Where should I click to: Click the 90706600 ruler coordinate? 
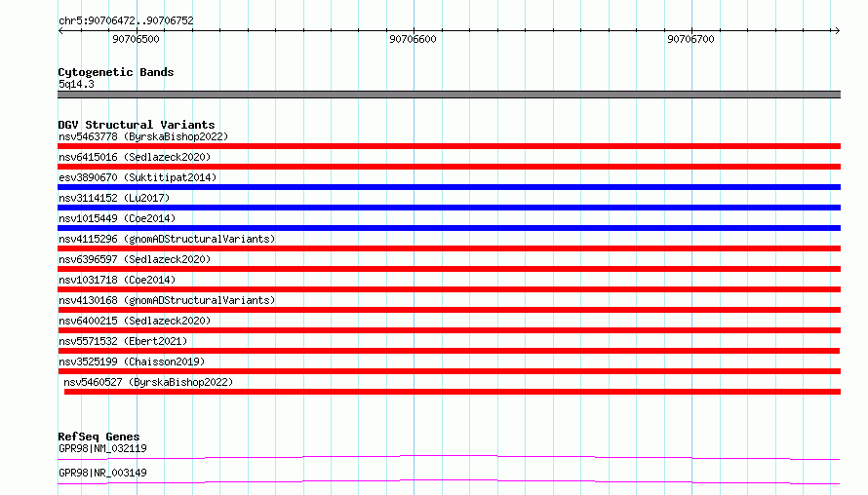click(413, 39)
